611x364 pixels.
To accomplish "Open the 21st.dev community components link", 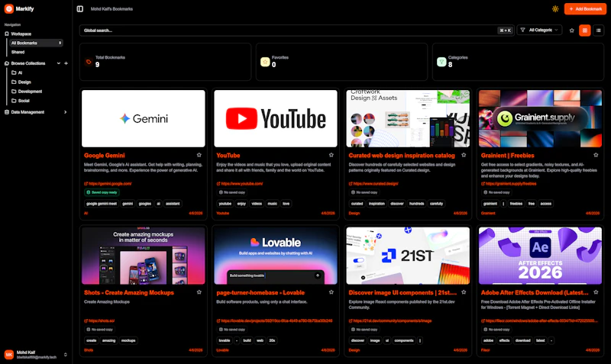I will pyautogui.click(x=390, y=321).
